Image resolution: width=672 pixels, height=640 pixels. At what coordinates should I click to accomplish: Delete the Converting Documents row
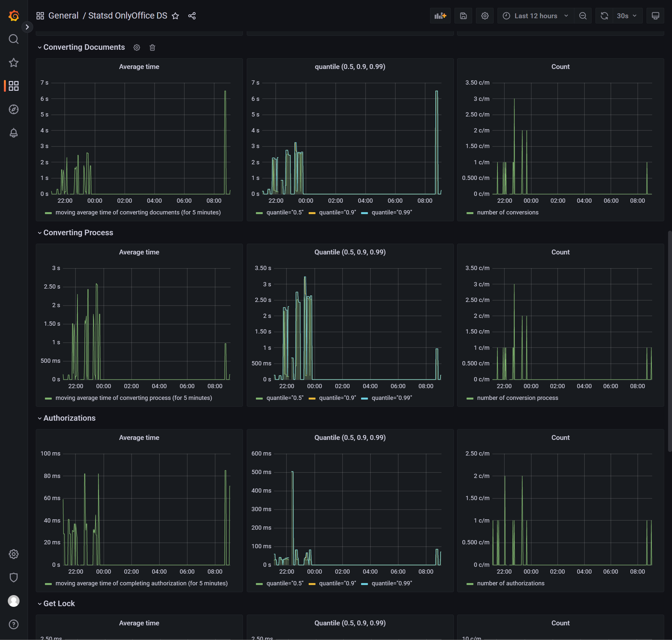coord(152,48)
